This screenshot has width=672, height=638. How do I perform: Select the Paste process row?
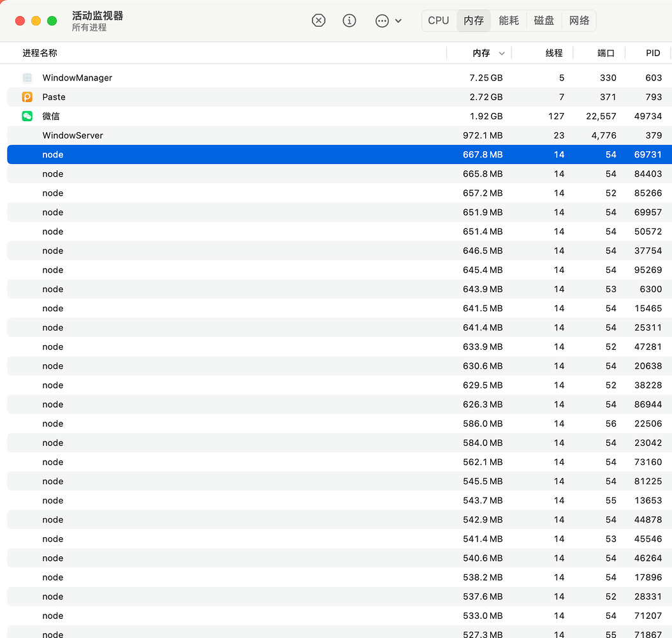pyautogui.click(x=339, y=97)
